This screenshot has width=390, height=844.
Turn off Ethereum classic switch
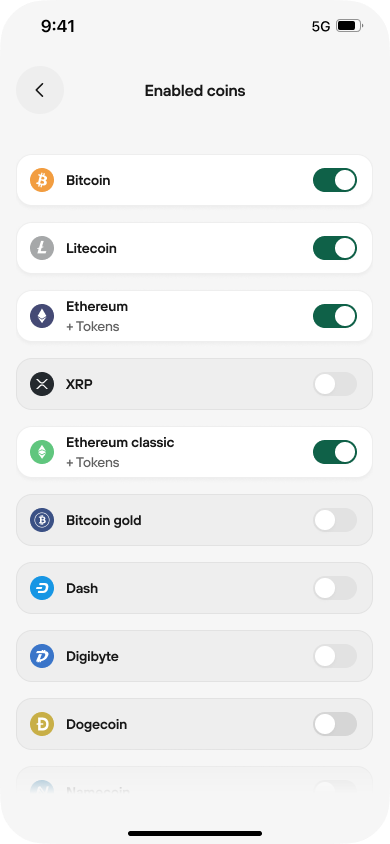click(335, 452)
